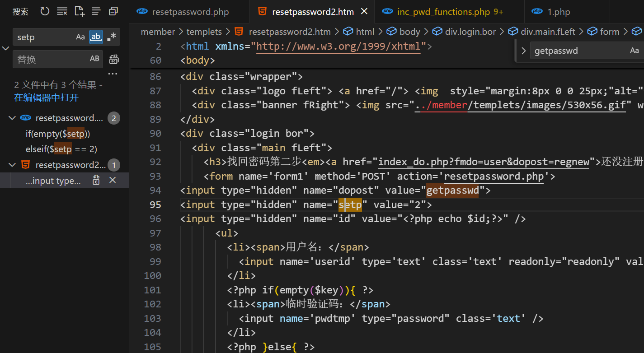Collapse the replace field with the chevron
The height and width of the screenshot is (353, 644).
(x=5, y=48)
